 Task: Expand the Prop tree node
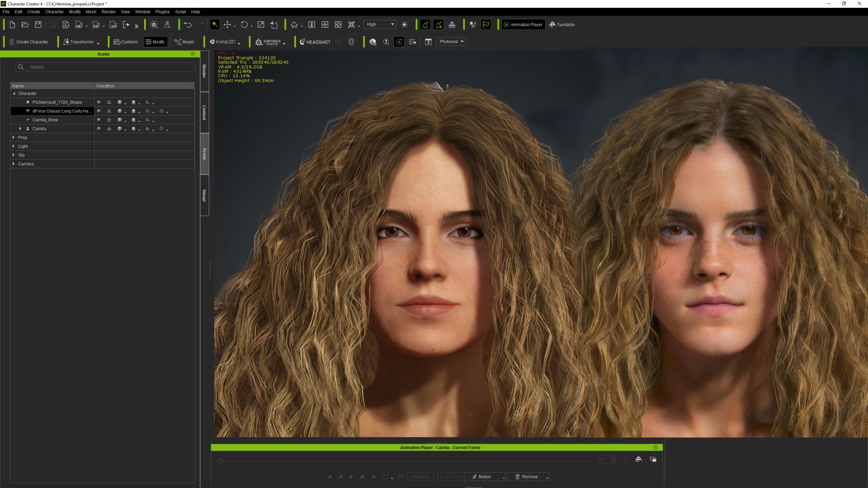point(14,138)
